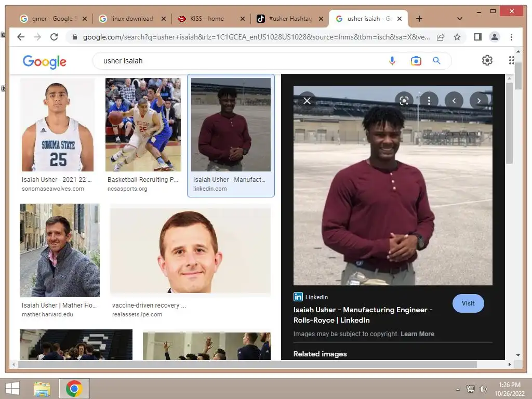Viewport: 532px width, 399px height.
Task: Start voice search with the microphone icon
Action: tap(392, 61)
